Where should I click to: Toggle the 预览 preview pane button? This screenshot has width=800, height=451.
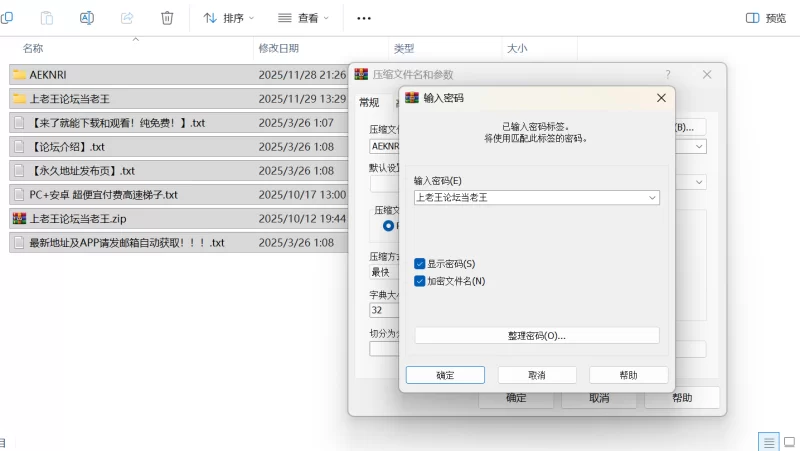pyautogui.click(x=766, y=18)
